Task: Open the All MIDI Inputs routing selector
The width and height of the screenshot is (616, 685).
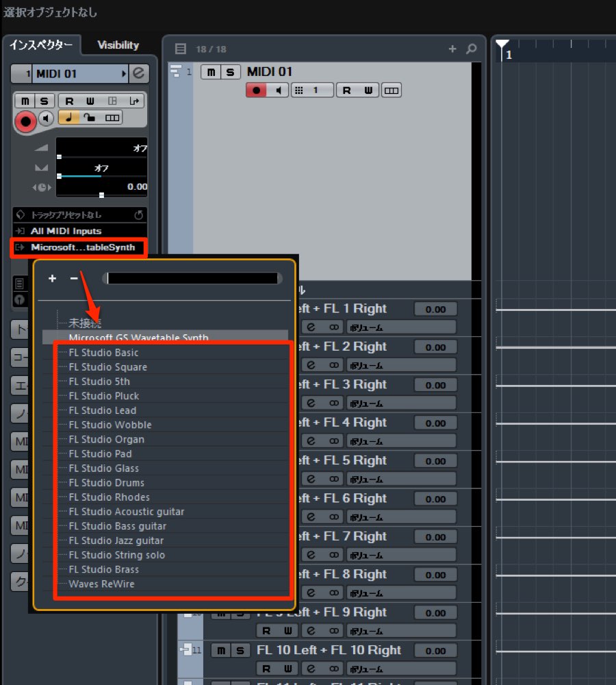Action: pyautogui.click(x=79, y=231)
